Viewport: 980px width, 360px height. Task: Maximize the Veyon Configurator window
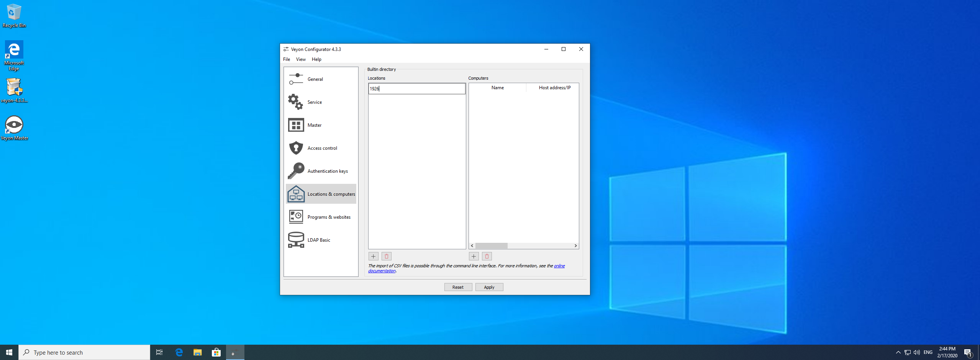[564, 49]
